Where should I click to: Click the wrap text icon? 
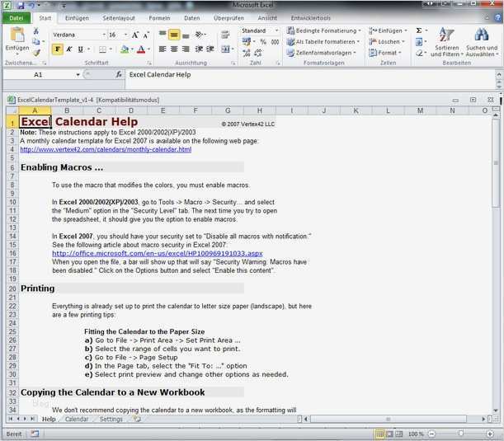(x=225, y=35)
